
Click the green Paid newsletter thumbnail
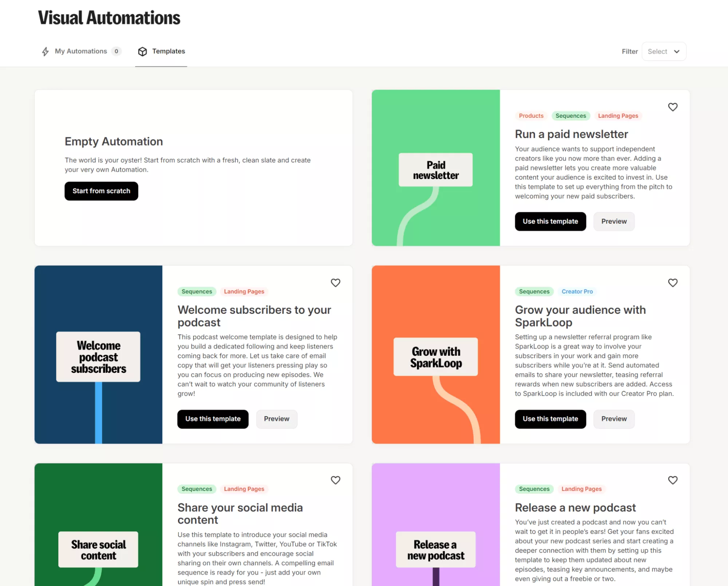[436, 168]
